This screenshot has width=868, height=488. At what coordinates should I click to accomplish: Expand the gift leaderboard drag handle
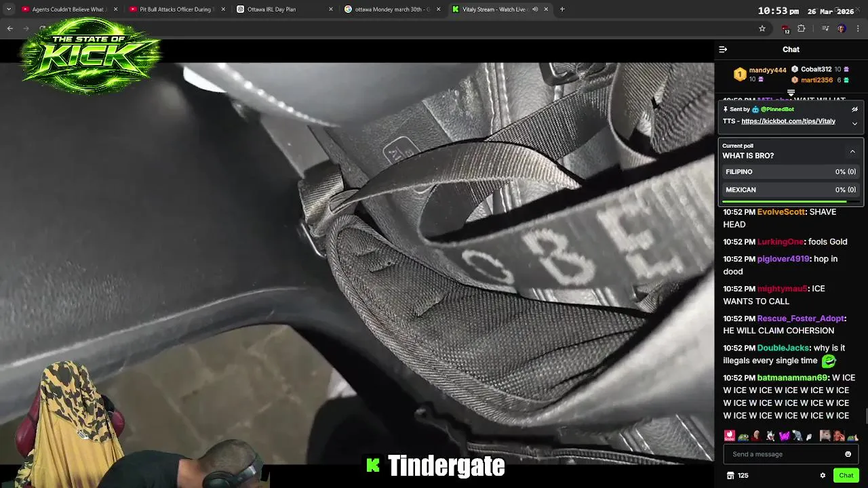tap(791, 93)
